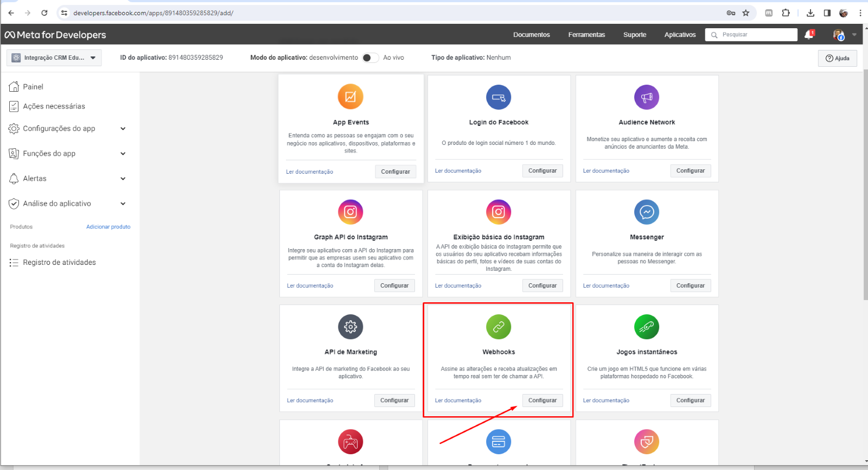Click Configurar on Login do Facebook card
The width and height of the screenshot is (868, 470).
click(542, 170)
